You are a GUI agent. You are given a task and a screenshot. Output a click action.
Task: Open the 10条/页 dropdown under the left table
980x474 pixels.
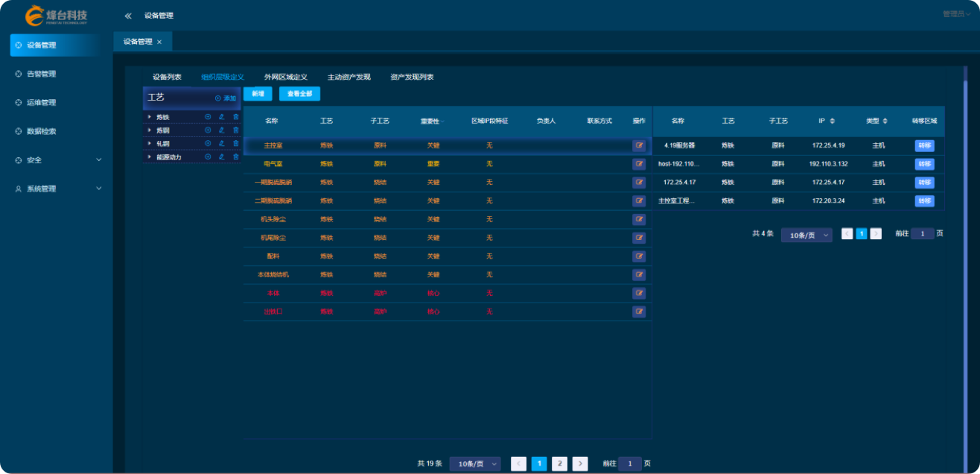click(x=474, y=464)
